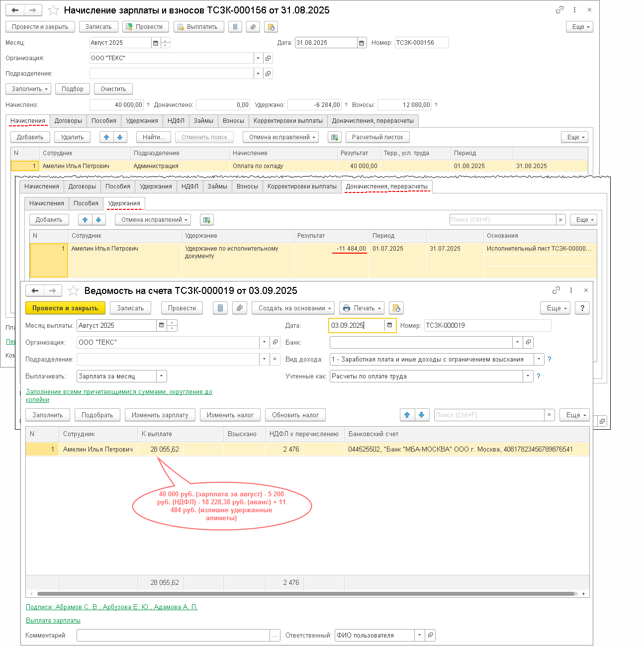Open the report icon next to Выплатить
Screen dimensions: 644x647
[235, 27]
